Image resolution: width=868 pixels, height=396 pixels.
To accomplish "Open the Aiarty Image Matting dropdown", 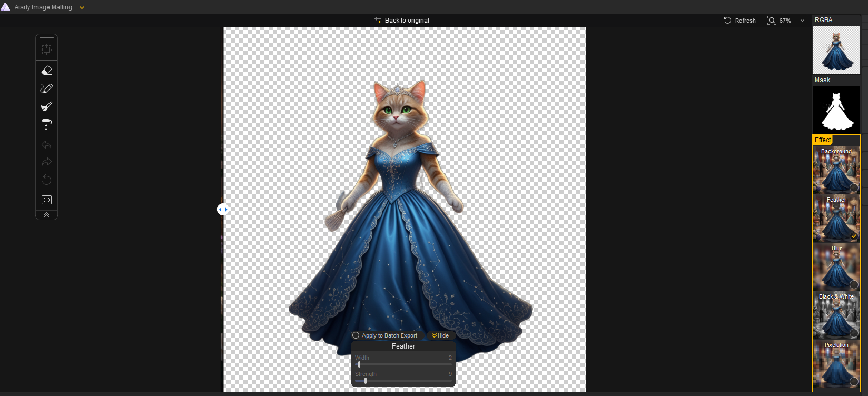I will click(x=82, y=7).
